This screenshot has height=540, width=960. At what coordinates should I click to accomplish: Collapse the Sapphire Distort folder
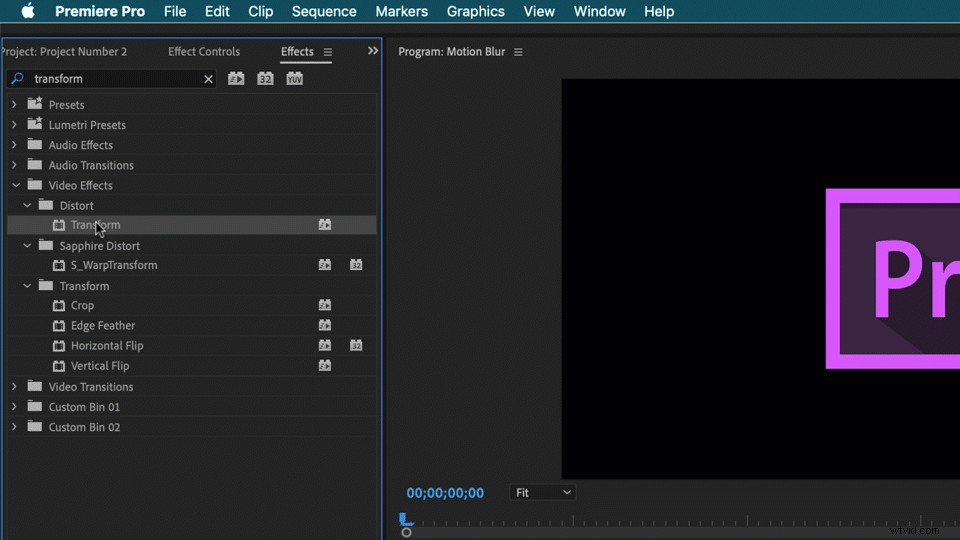coord(27,246)
